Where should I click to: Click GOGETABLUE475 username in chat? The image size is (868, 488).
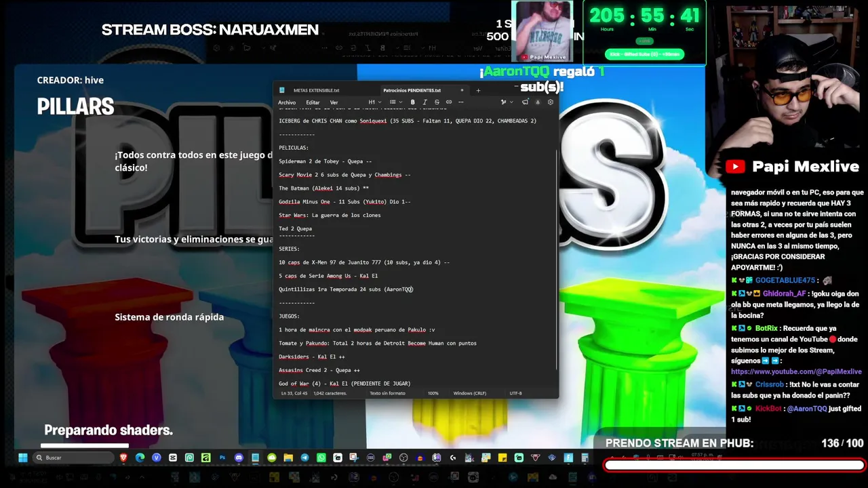coord(785,281)
